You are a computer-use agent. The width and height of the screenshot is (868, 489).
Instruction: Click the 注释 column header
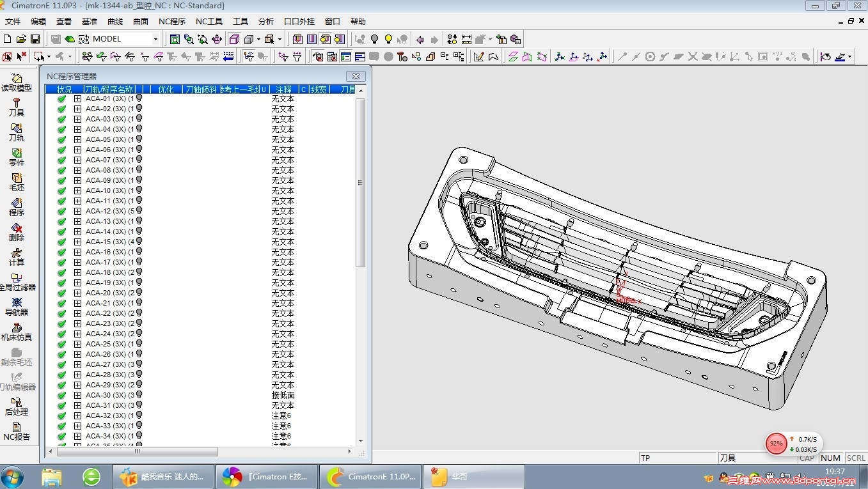[283, 89]
